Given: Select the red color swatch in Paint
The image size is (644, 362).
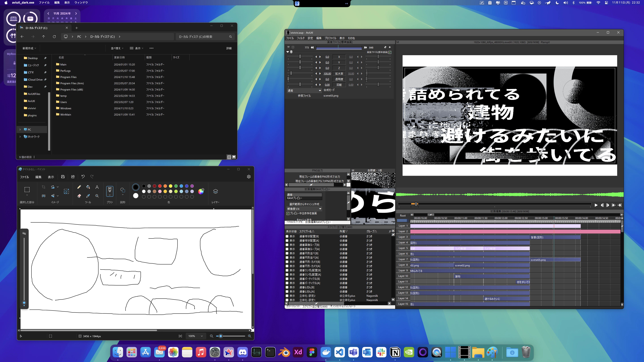Looking at the screenshot, I should point(160,186).
